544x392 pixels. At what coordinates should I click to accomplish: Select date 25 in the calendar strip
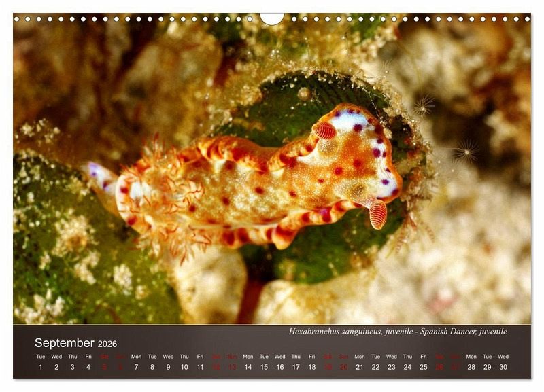(424, 367)
